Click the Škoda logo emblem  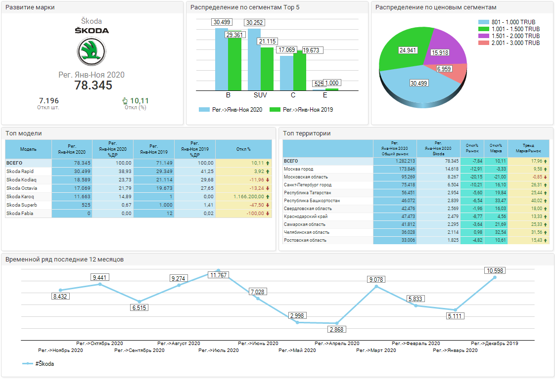click(92, 51)
